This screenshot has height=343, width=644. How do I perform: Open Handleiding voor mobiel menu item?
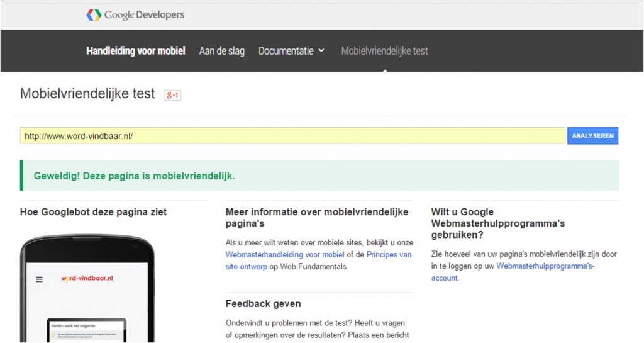click(136, 51)
